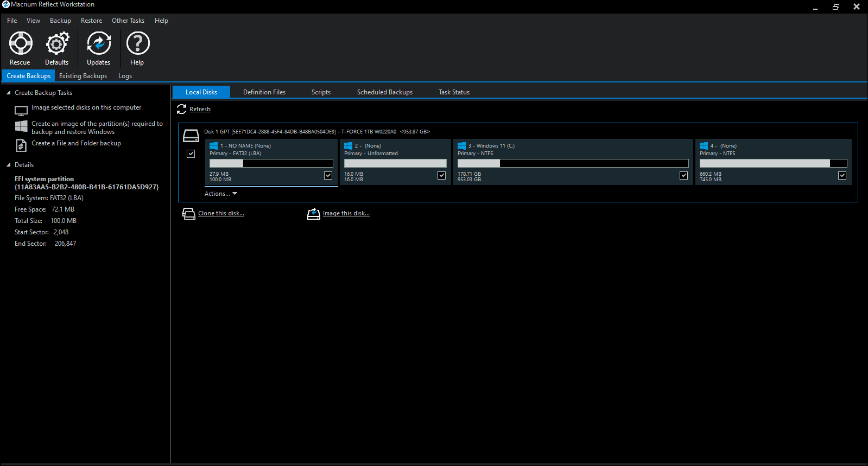
Task: Open the Task Status tab
Action: [454, 92]
